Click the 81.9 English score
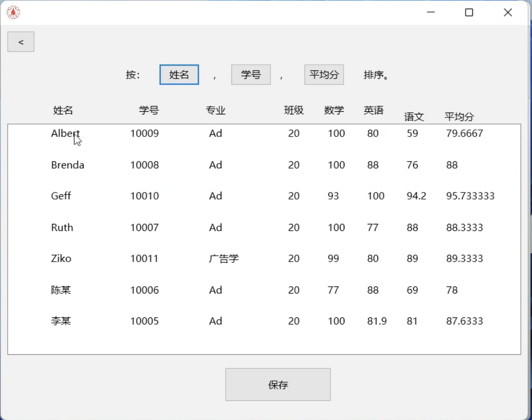The image size is (532, 420). (x=377, y=321)
